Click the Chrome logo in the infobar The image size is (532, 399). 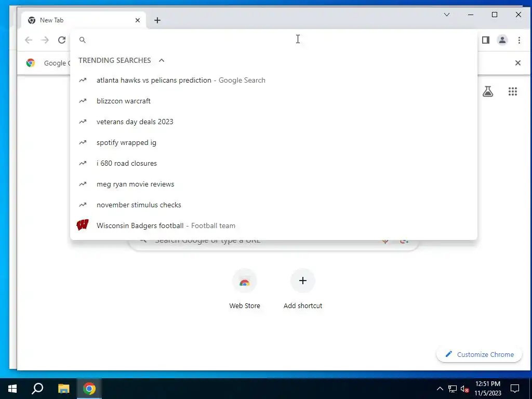(x=31, y=63)
